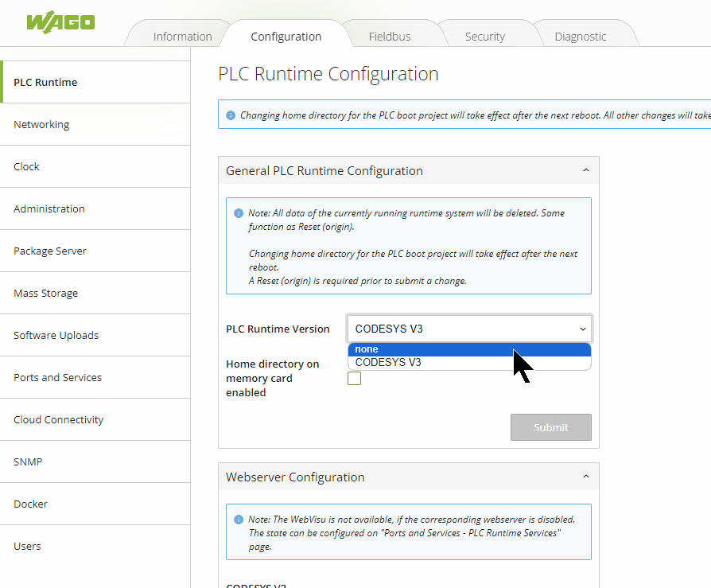Open Networking sidebar item
The width and height of the screenshot is (711, 588).
pyautogui.click(x=95, y=124)
